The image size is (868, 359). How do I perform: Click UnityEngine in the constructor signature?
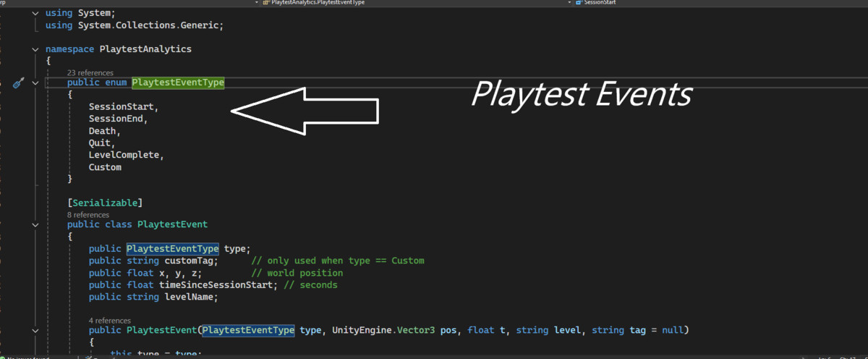tap(362, 331)
